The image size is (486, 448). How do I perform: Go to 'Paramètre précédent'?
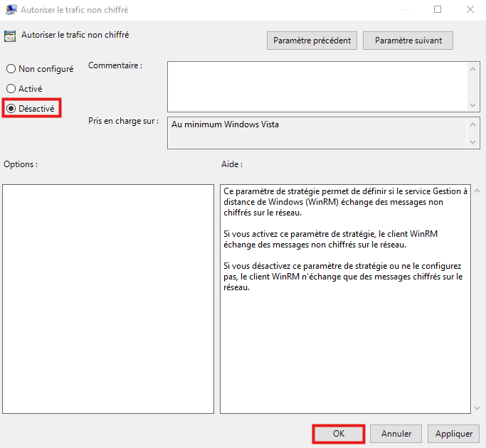tap(312, 41)
